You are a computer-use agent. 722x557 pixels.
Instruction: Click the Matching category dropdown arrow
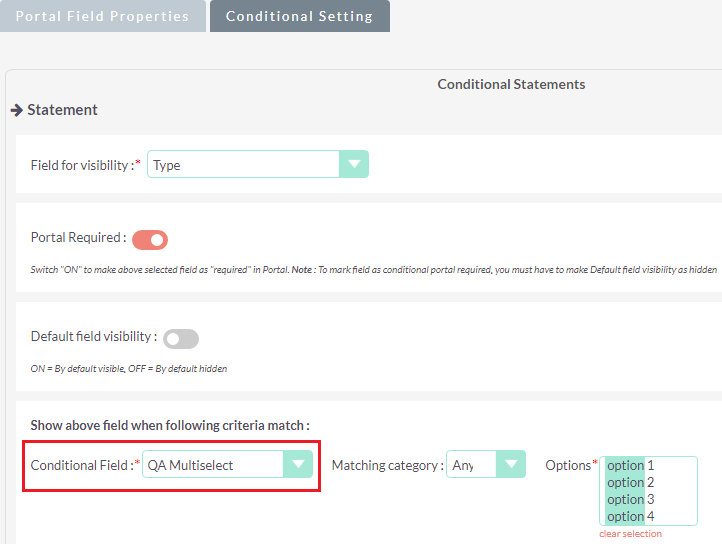tap(511, 465)
